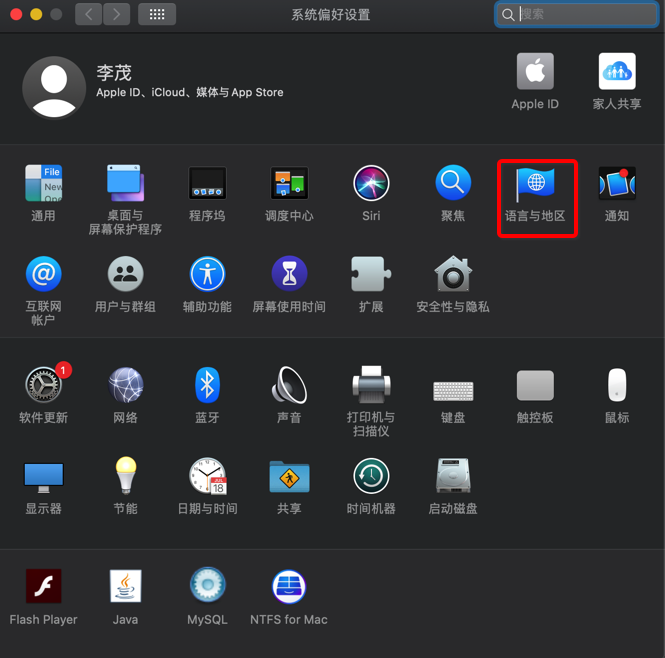Image resolution: width=665 pixels, height=658 pixels.
Task: Open the Siri preferences
Action: click(x=371, y=183)
